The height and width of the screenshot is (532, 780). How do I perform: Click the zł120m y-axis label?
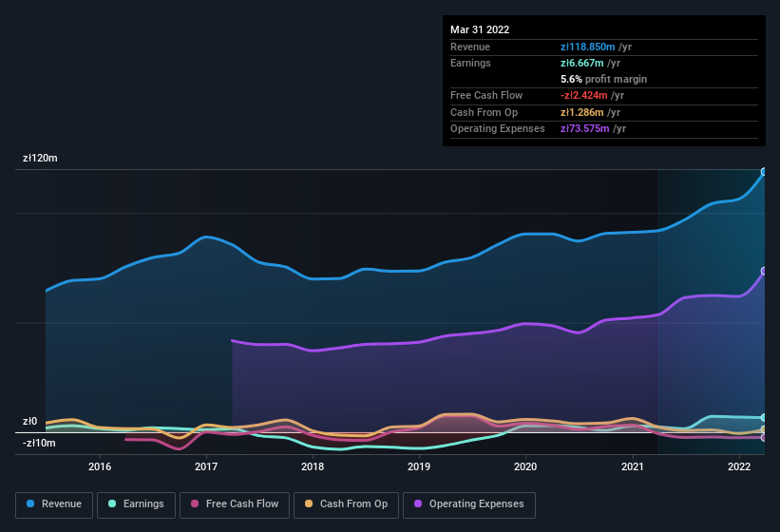coord(40,158)
